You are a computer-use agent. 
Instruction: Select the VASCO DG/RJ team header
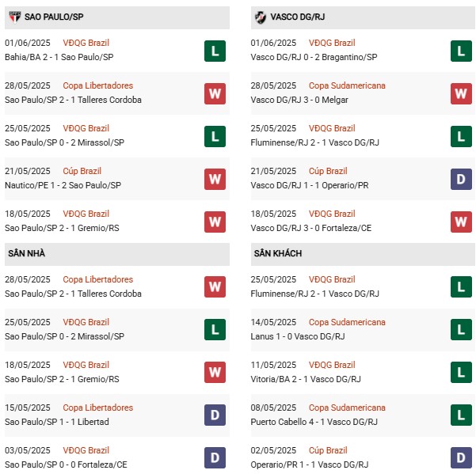[x=363, y=17]
